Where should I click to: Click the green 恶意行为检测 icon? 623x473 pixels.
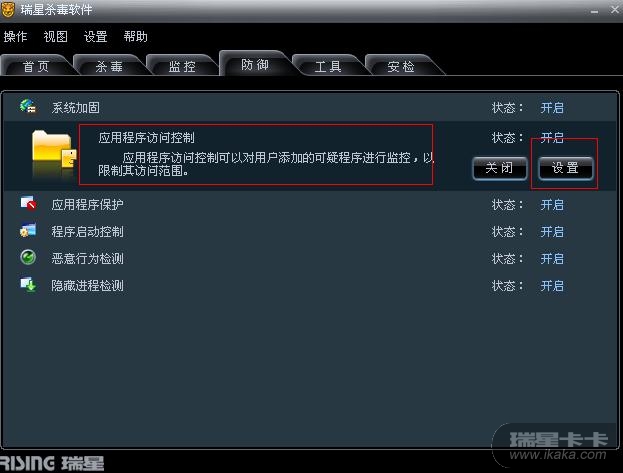pyautogui.click(x=28, y=257)
